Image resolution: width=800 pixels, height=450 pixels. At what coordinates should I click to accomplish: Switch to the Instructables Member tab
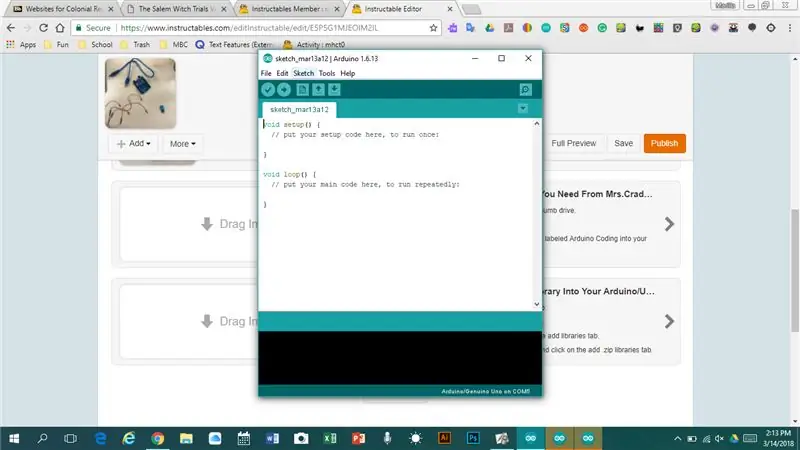pos(289,9)
